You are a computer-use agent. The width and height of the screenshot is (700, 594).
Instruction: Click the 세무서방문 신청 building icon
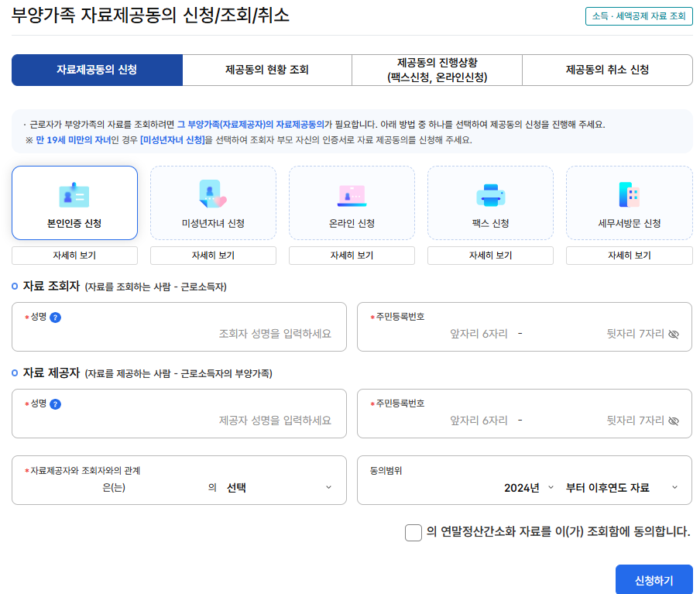pos(627,194)
